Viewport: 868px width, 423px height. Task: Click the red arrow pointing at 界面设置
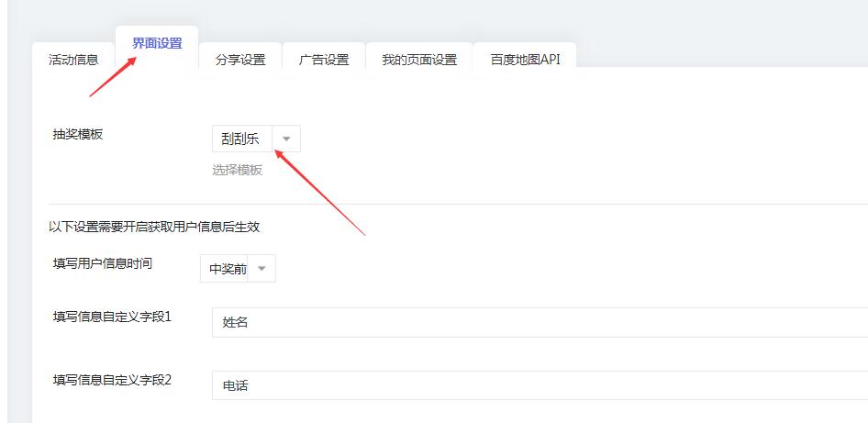[113, 76]
